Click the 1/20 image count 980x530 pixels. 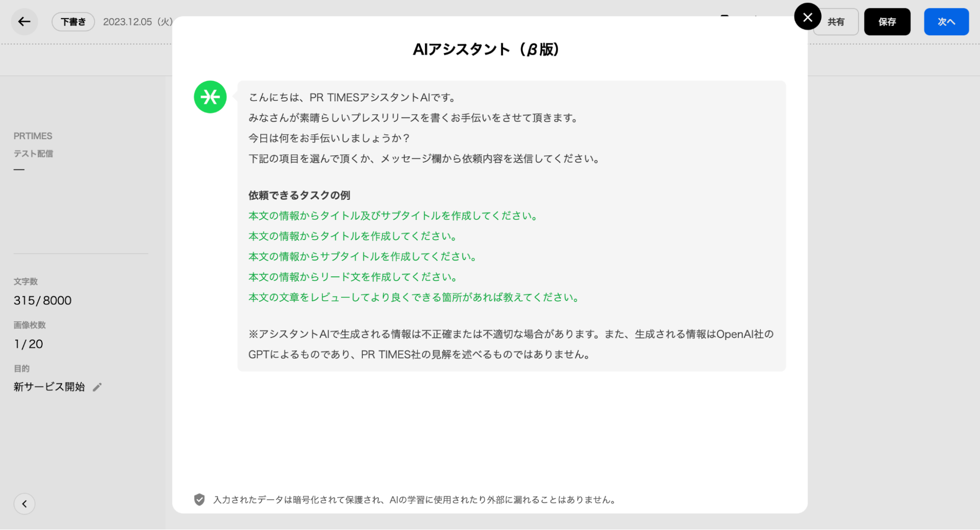[28, 344]
